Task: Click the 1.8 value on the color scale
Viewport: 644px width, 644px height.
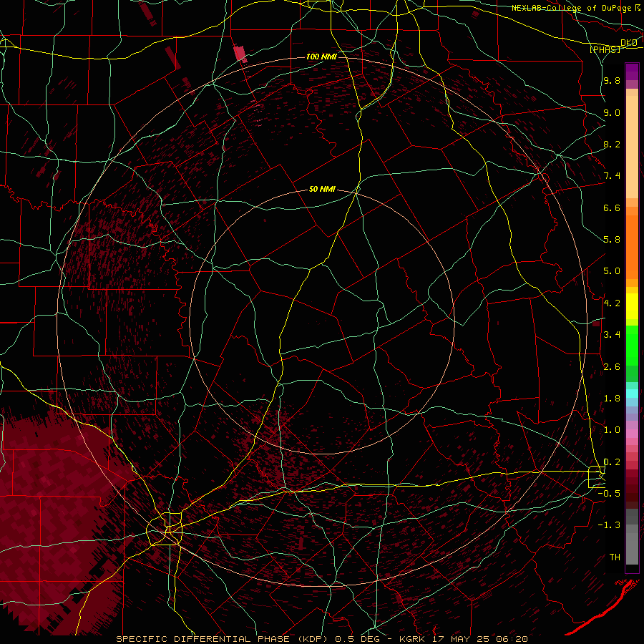Action: 612,399
